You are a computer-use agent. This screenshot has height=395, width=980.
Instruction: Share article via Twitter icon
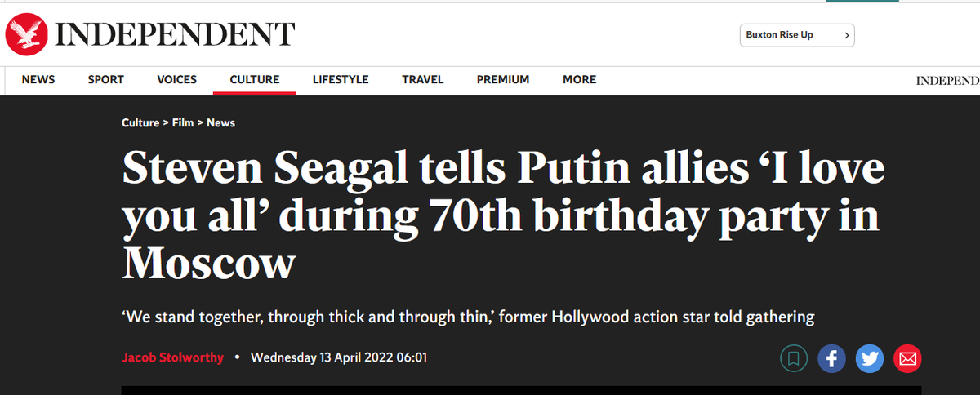pyautogui.click(x=870, y=358)
